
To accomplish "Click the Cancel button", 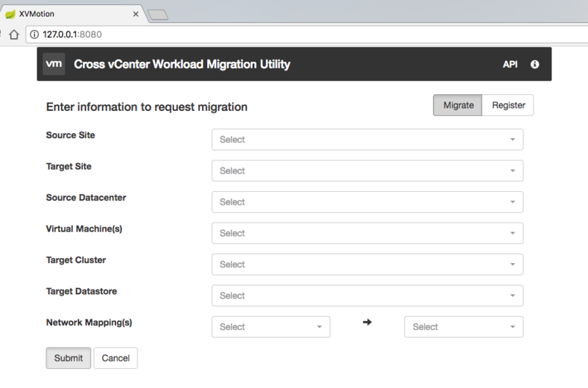I will click(x=115, y=358).
